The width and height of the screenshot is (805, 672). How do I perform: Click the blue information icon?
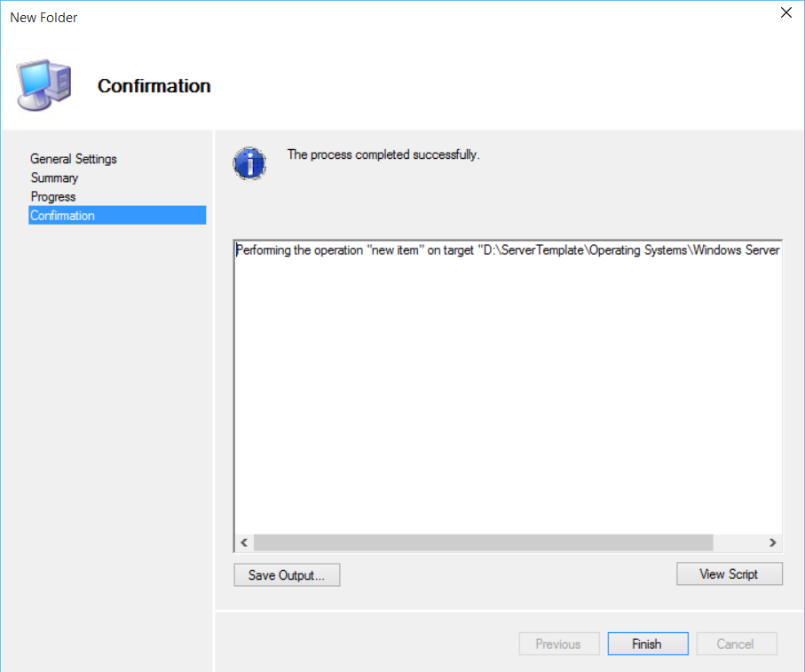pyautogui.click(x=249, y=163)
